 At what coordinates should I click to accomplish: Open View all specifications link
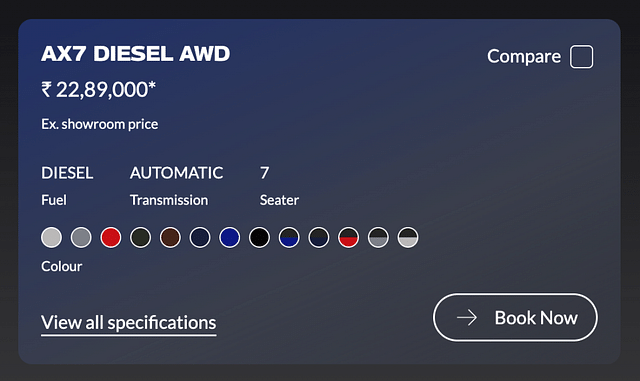coord(129,323)
